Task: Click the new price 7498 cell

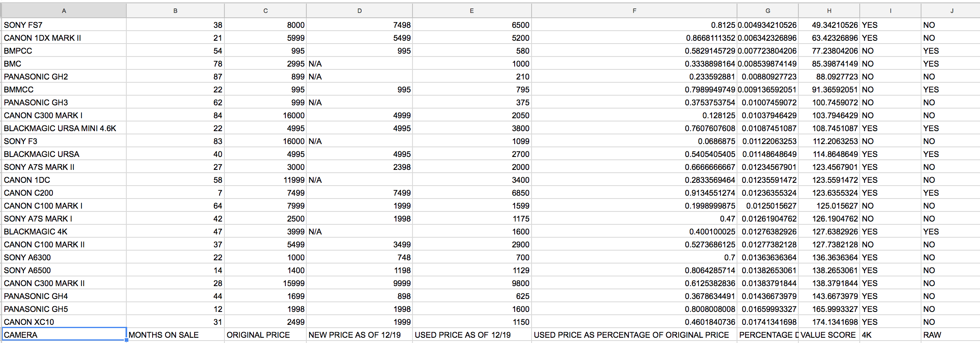Action: point(359,25)
